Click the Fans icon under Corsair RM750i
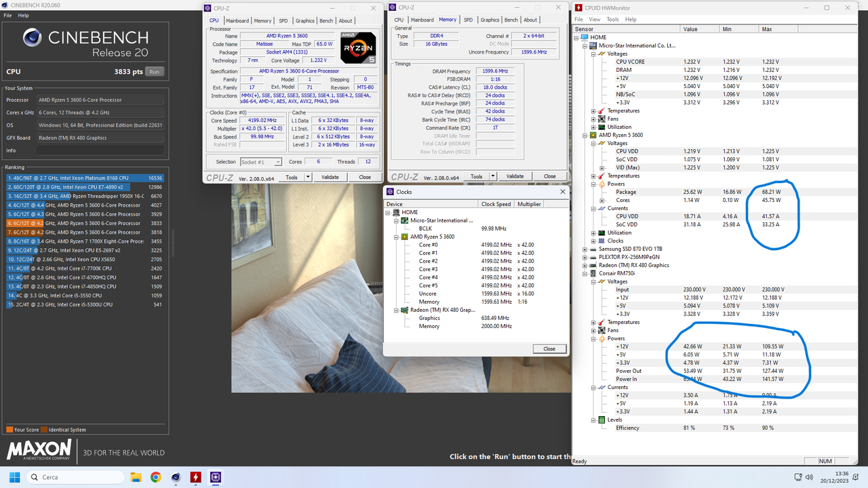This screenshot has width=868, height=488. [x=601, y=330]
